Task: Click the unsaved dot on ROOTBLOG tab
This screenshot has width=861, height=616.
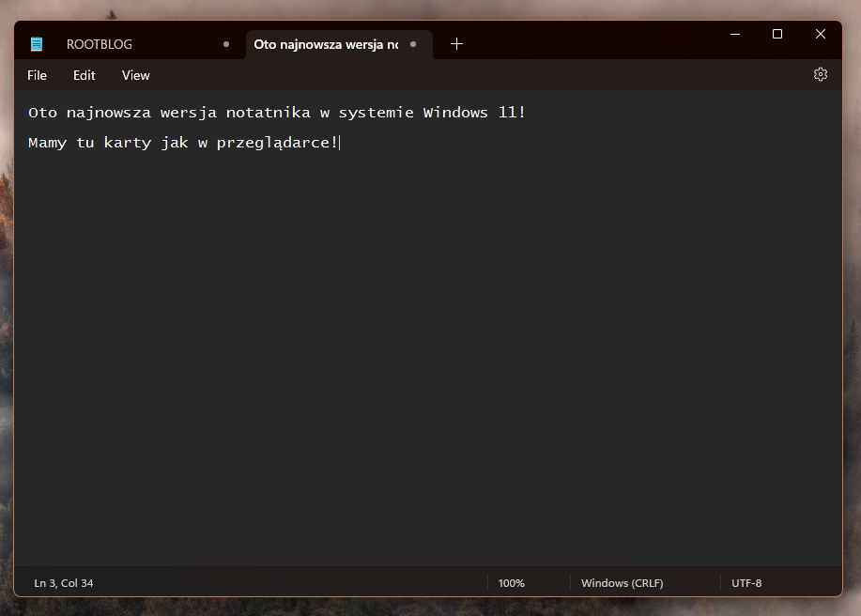Action: (226, 44)
